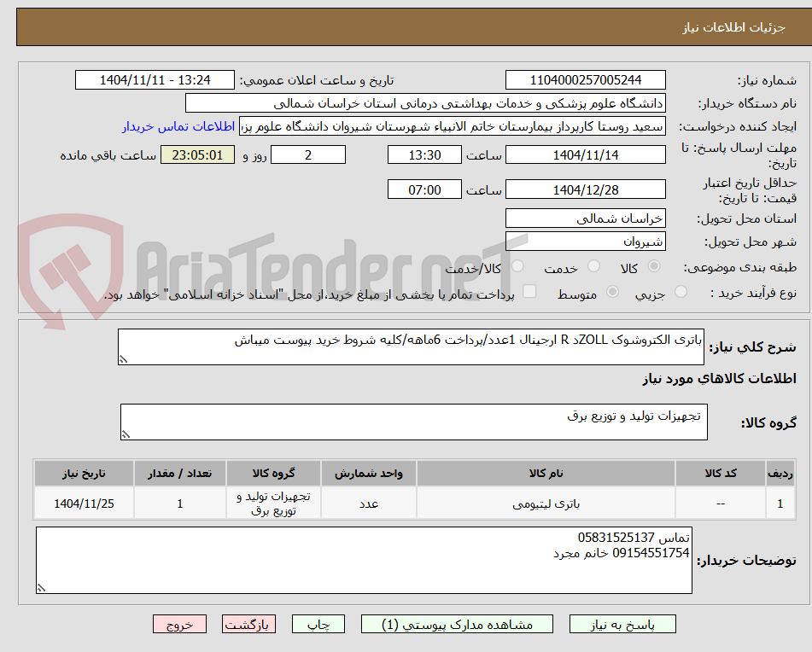Click the resize handle of the گروه کالا textarea
The height and width of the screenshot is (652, 812).
coord(126,434)
